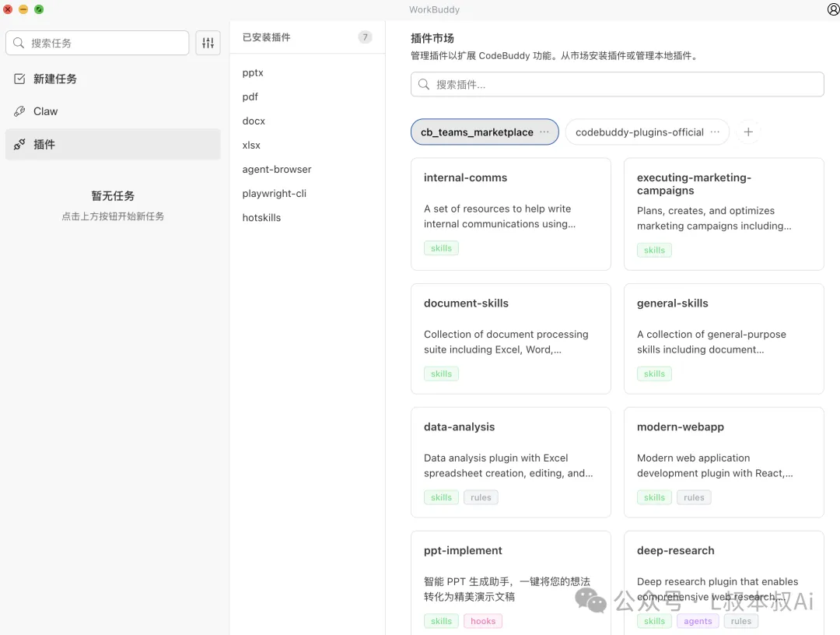Open the general-skills plugin card
The height and width of the screenshot is (635, 840).
coord(724,339)
